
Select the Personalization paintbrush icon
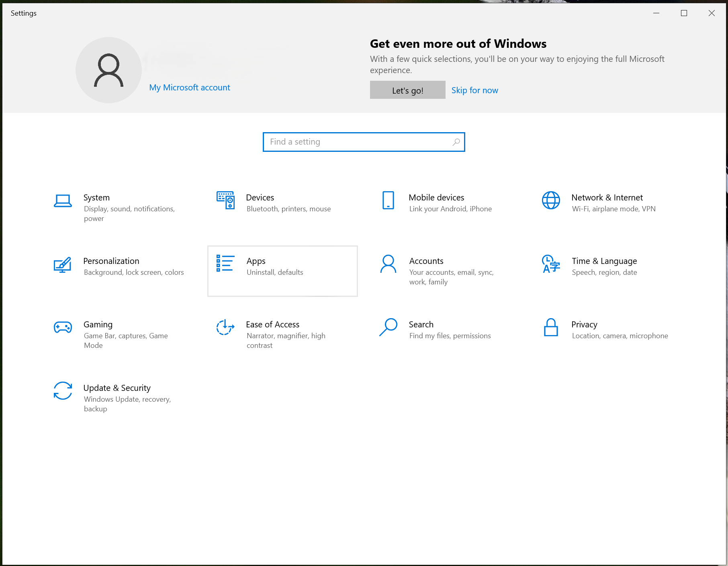click(x=63, y=265)
